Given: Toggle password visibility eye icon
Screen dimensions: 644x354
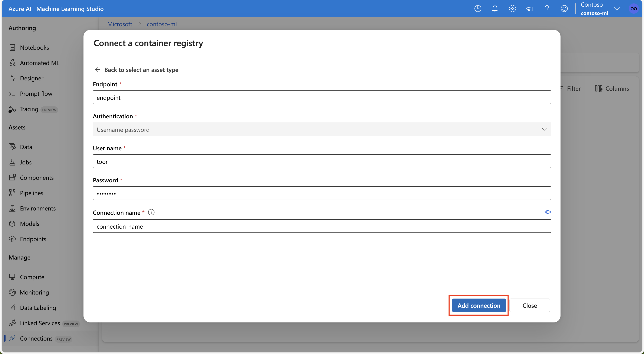Looking at the screenshot, I should 547,212.
